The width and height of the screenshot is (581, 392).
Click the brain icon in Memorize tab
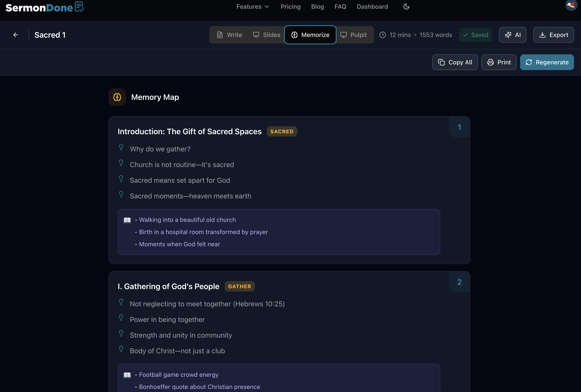pyautogui.click(x=294, y=35)
